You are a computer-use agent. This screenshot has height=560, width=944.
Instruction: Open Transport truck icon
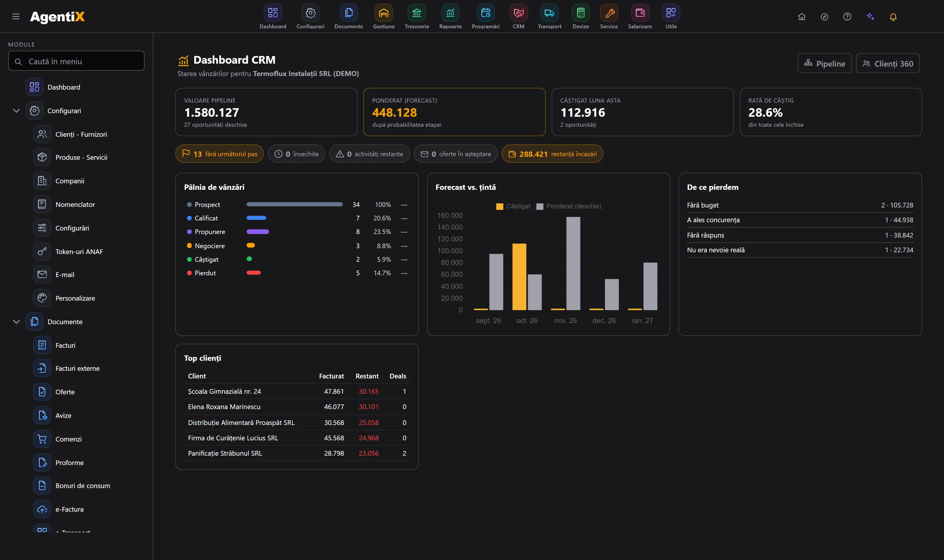[549, 13]
